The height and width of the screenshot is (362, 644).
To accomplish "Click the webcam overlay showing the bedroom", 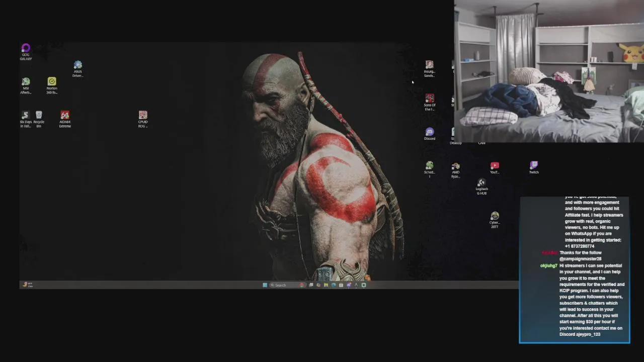I will (549, 71).
